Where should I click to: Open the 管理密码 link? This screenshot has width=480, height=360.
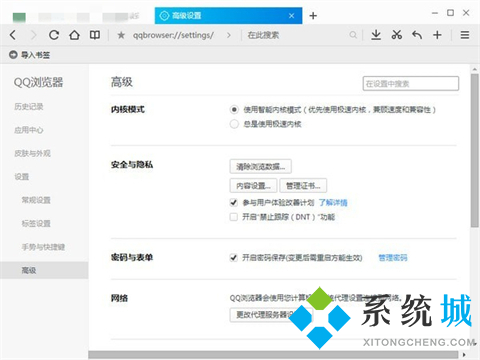tap(393, 257)
